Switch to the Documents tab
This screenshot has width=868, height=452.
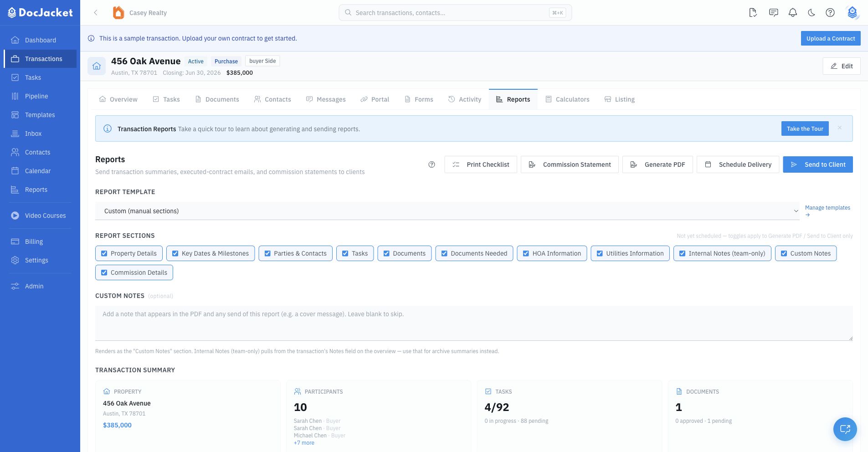pos(217,99)
